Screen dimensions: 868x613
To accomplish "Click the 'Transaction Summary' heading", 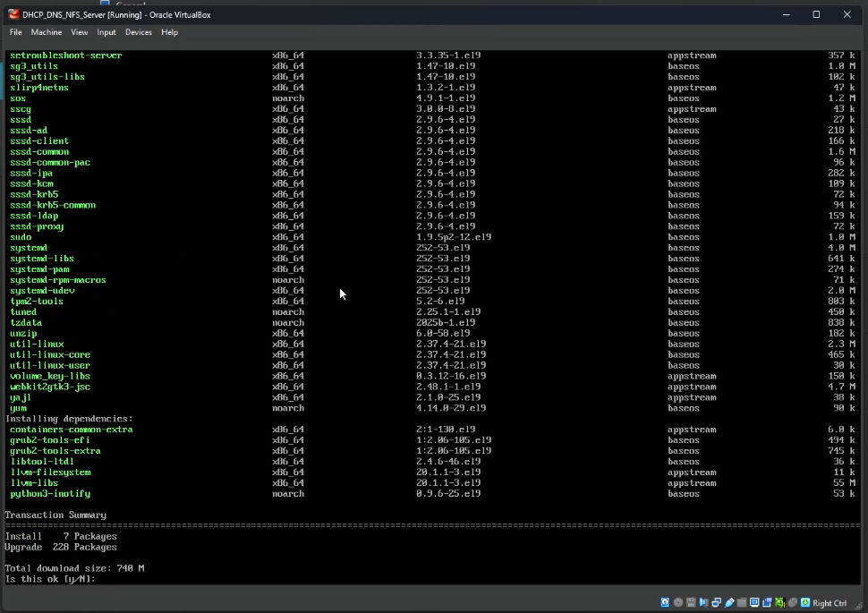I will coord(55,515).
